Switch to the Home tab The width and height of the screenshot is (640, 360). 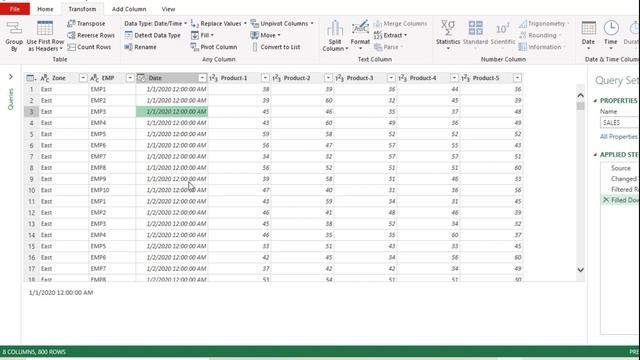click(x=45, y=9)
